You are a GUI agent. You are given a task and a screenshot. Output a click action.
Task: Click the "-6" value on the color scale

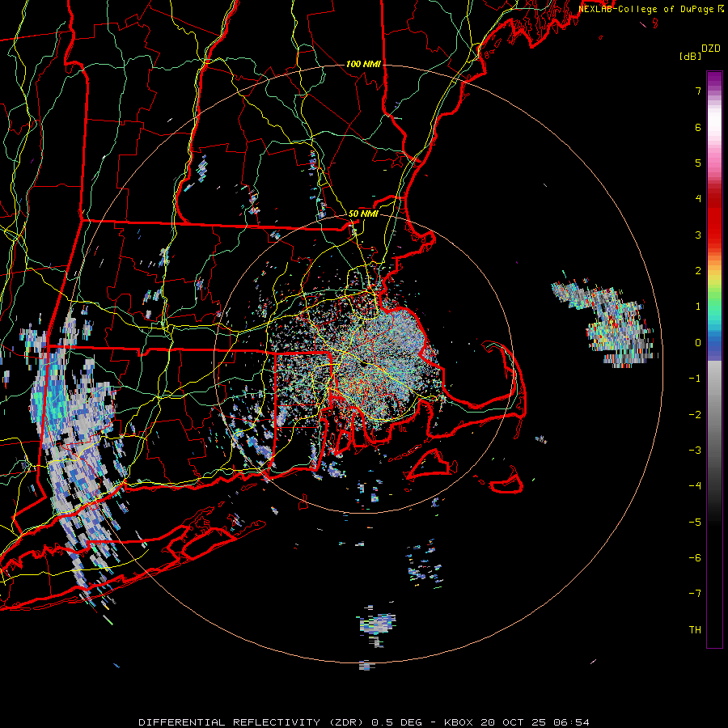[695, 558]
